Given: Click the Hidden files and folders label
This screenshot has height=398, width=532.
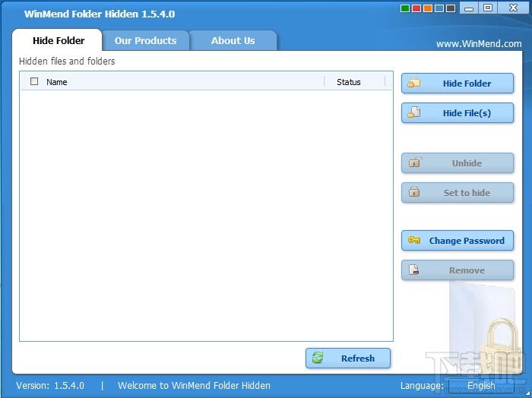Looking at the screenshot, I should pos(67,61).
